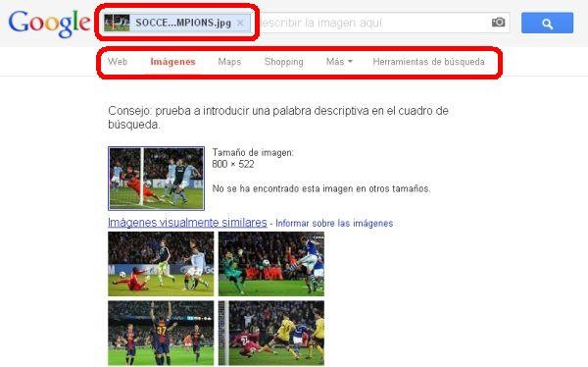Screen dimensions: 588x367
Task: Click Informar sobre las imágenes link
Action: coord(334,223)
